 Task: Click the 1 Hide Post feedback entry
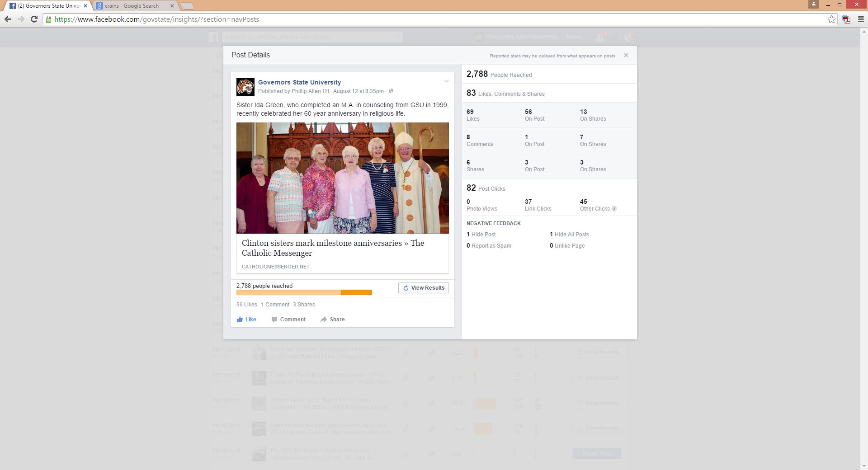[x=481, y=235]
